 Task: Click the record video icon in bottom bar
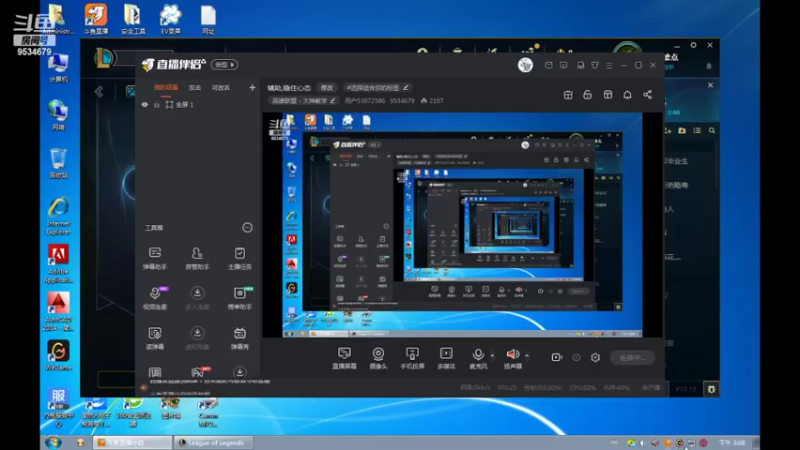pos(557,358)
